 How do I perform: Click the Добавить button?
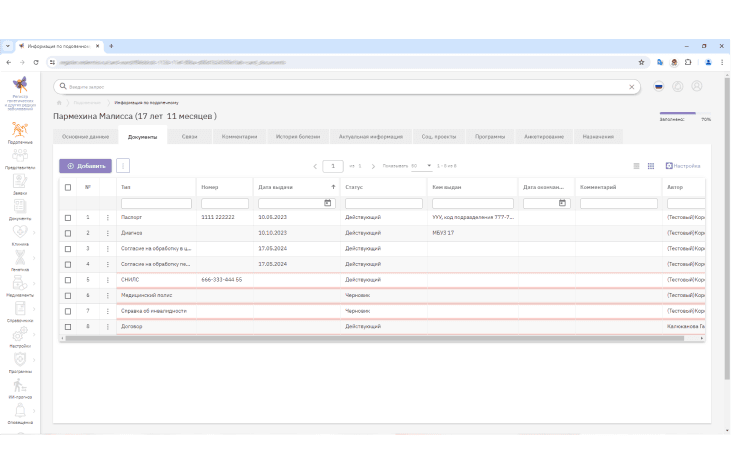(x=85, y=166)
